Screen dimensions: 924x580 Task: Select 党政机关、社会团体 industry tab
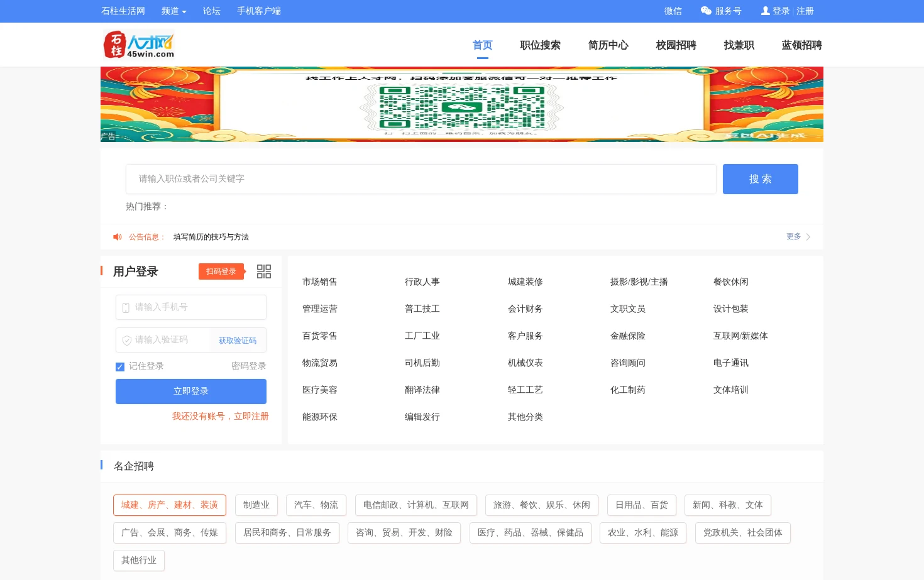743,533
